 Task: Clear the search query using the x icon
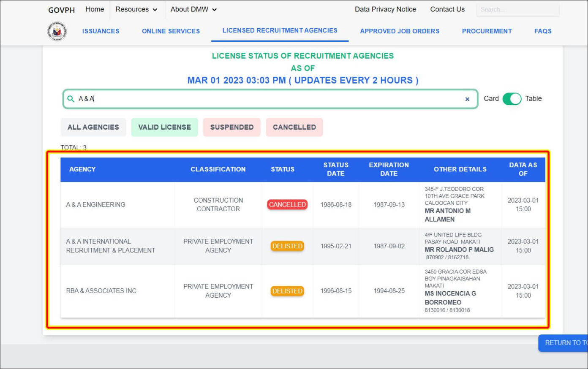click(x=467, y=99)
